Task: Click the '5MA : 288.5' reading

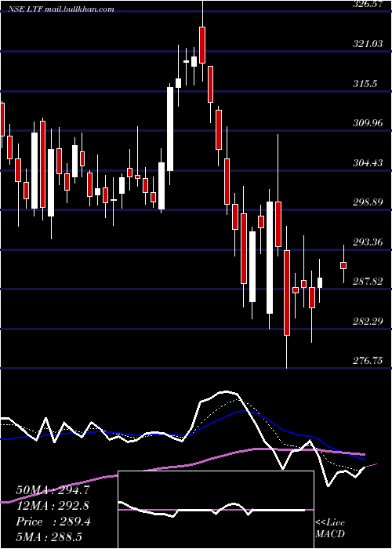Action: [49, 536]
